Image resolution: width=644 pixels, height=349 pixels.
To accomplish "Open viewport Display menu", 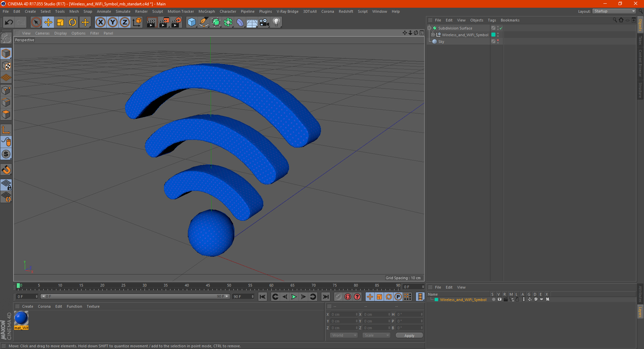I will point(60,33).
